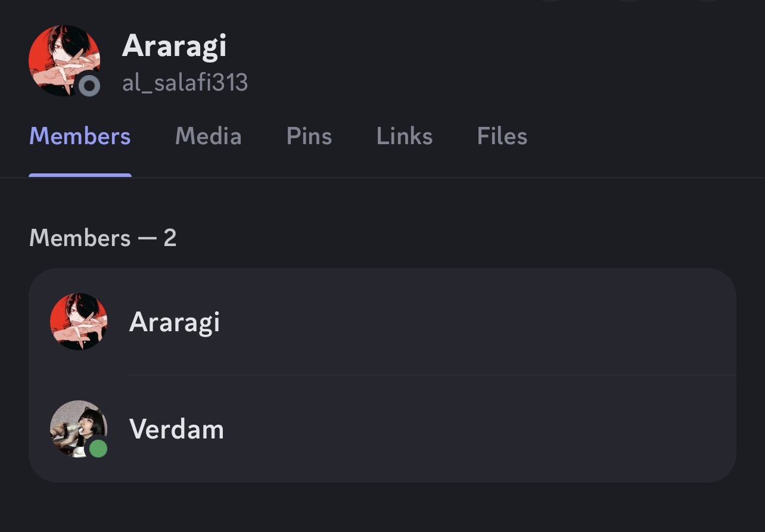This screenshot has height=532, width=765.
Task: Switch to the Members tab
Action: click(x=80, y=136)
